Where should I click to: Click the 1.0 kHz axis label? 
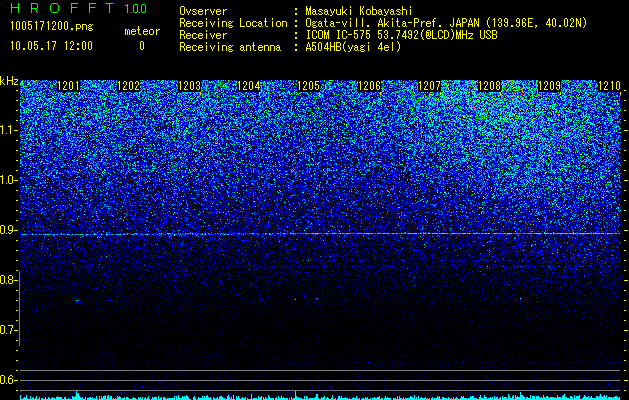point(9,180)
